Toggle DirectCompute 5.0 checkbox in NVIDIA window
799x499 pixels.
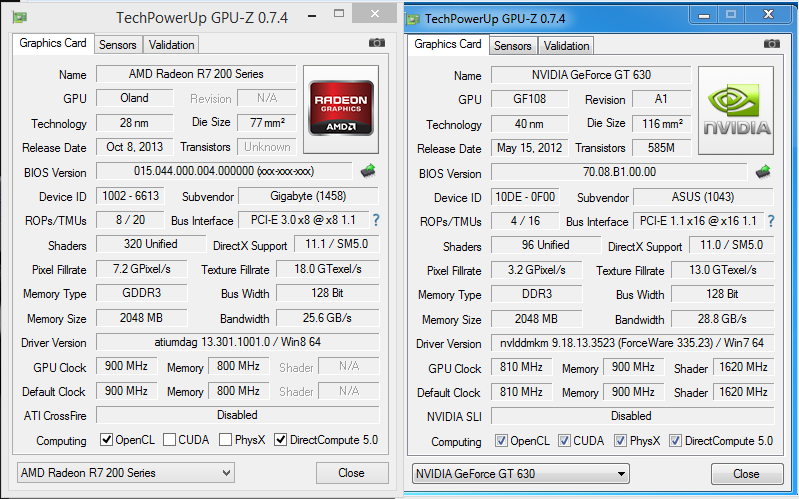click(x=675, y=440)
